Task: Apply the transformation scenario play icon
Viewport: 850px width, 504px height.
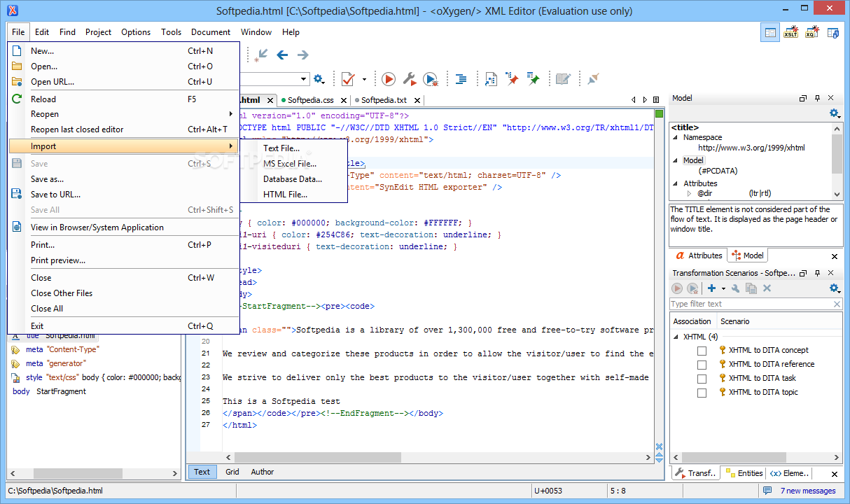Action: (x=389, y=79)
